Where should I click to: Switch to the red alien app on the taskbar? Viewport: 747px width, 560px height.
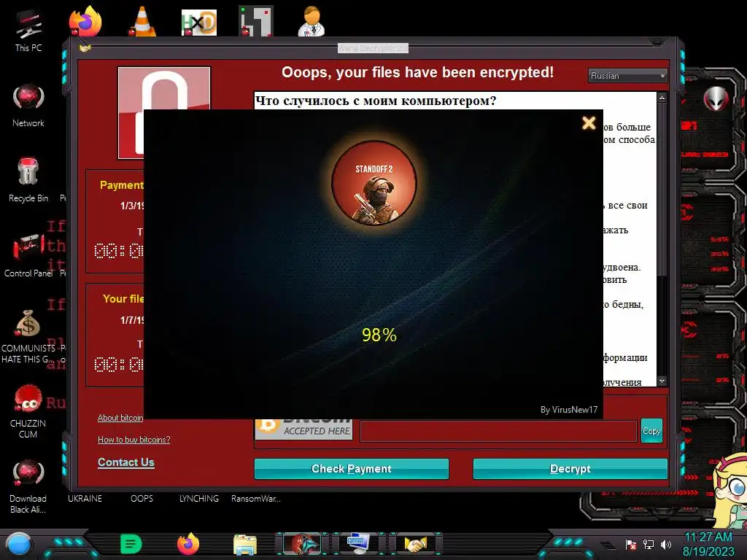[303, 544]
